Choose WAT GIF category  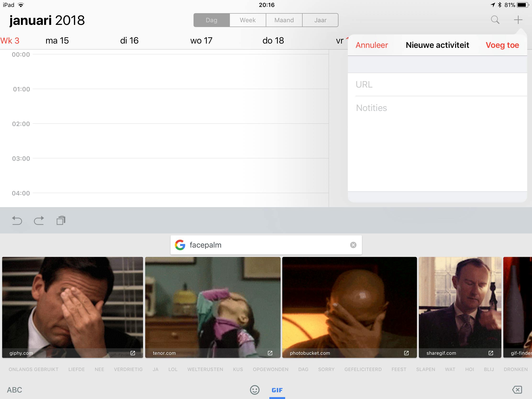coord(450,369)
